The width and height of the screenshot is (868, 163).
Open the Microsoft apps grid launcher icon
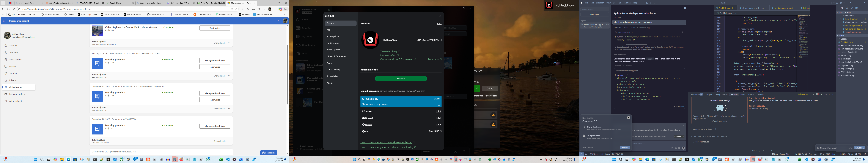4,21
